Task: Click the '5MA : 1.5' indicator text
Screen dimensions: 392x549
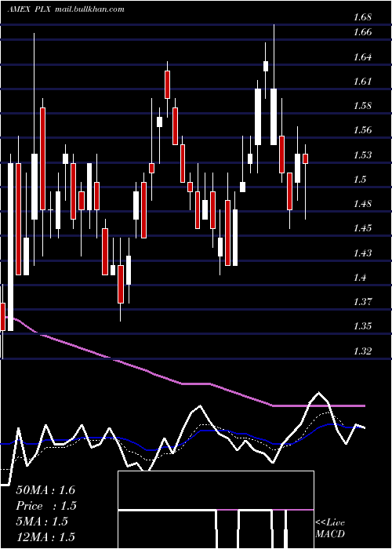Action: pos(42,522)
